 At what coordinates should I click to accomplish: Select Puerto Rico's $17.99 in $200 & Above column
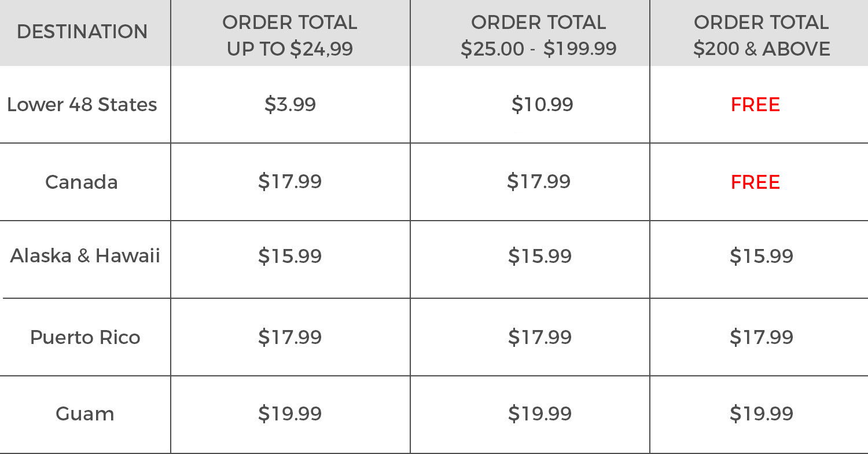[762, 337]
